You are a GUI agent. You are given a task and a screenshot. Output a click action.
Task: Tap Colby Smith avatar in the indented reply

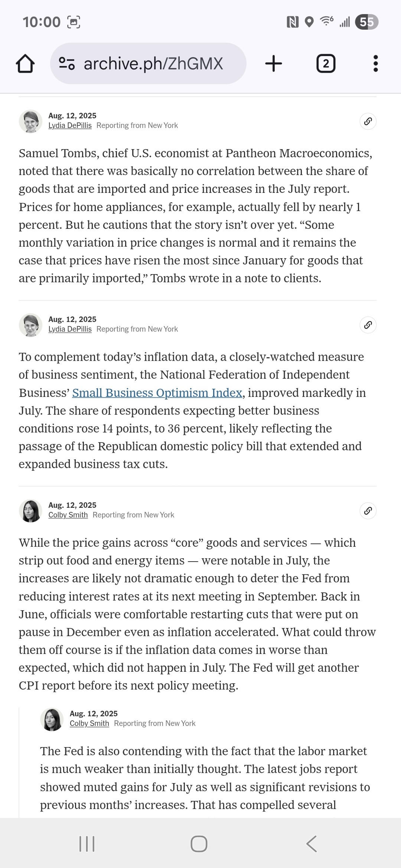pos(52,719)
